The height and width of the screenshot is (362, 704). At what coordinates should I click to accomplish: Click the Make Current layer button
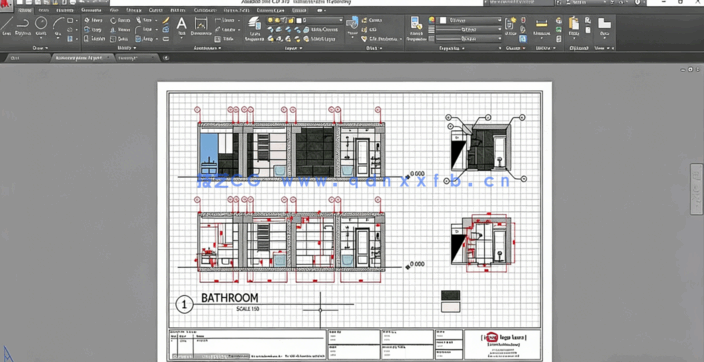(320, 30)
